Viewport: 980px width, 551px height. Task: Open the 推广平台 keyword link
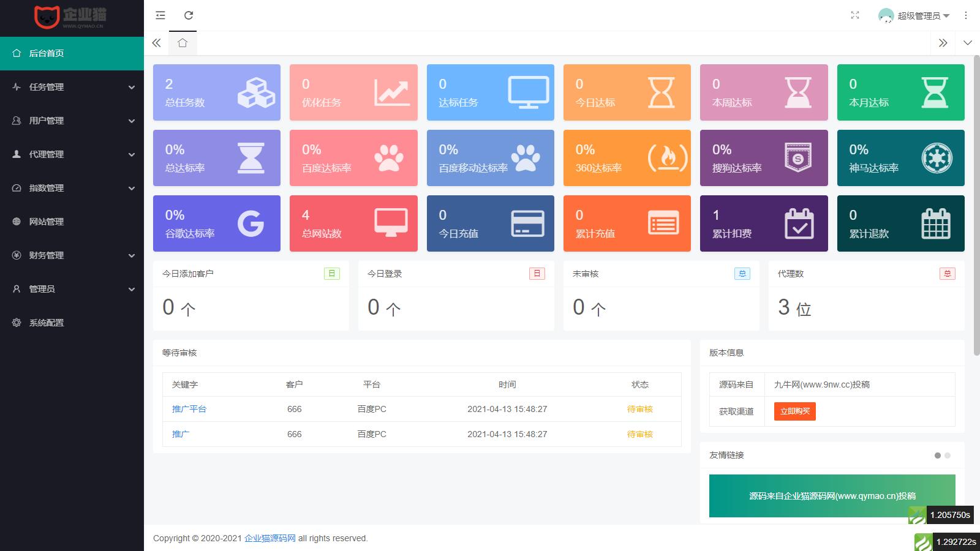[189, 409]
